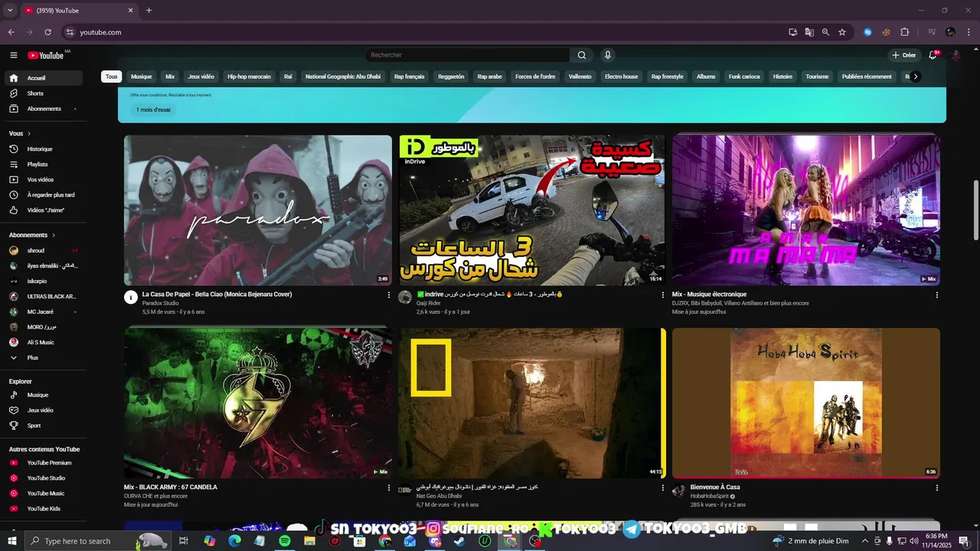Image resolution: width=980 pixels, height=551 pixels.
Task: Open Vidéos "J'aime" list
Action: click(44, 210)
